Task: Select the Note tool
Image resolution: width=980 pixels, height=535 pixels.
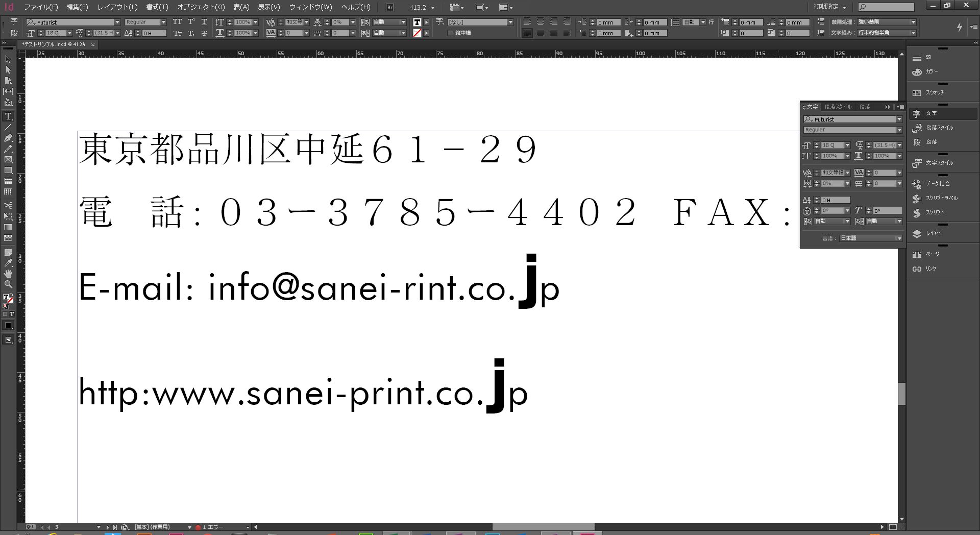Action: (8, 252)
